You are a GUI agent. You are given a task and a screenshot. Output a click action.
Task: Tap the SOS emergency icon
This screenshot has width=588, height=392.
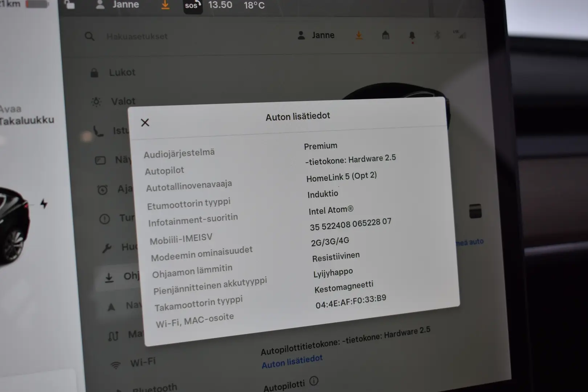(193, 5)
